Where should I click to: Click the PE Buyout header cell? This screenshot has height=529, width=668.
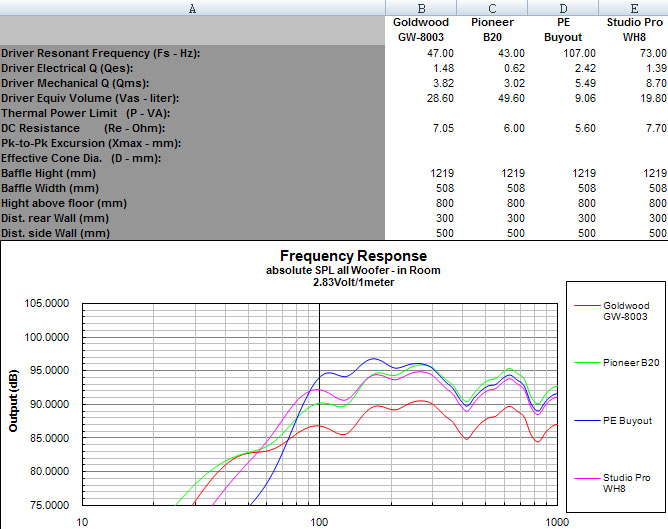click(563, 30)
